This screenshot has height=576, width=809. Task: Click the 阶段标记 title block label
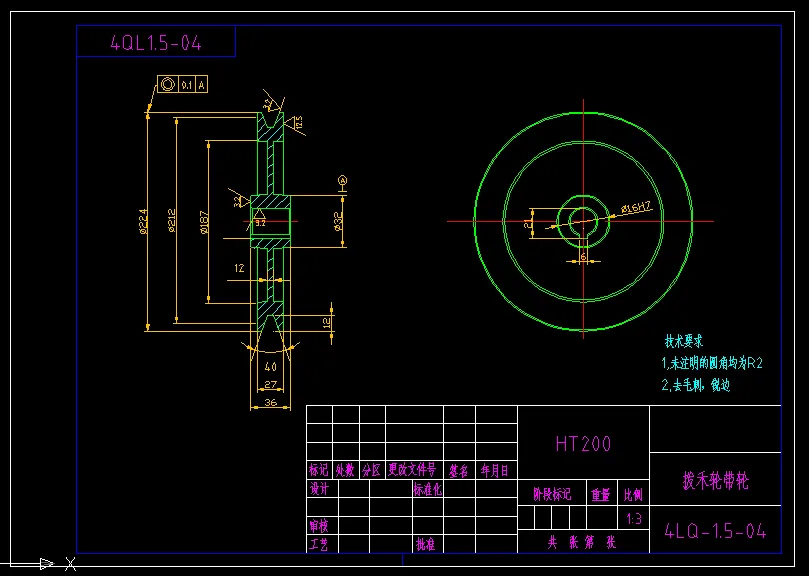tap(553, 495)
